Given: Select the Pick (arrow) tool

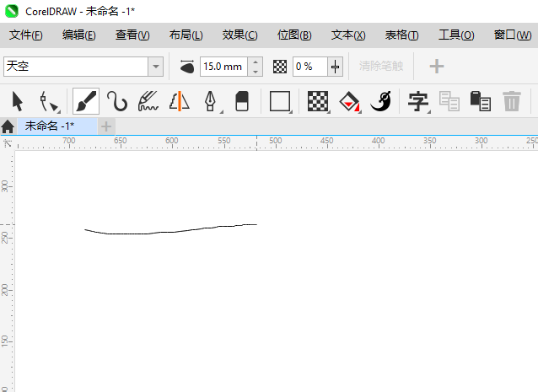Looking at the screenshot, I should 17,101.
